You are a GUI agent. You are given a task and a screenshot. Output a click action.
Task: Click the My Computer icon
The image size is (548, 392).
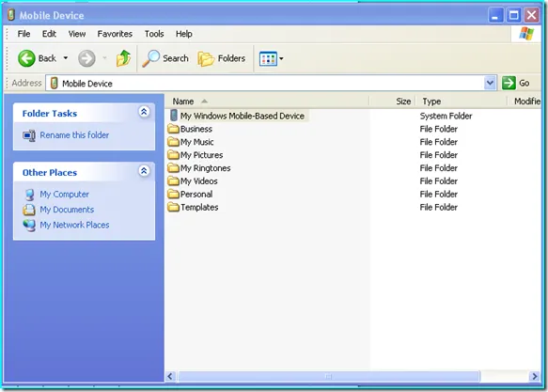(30, 195)
